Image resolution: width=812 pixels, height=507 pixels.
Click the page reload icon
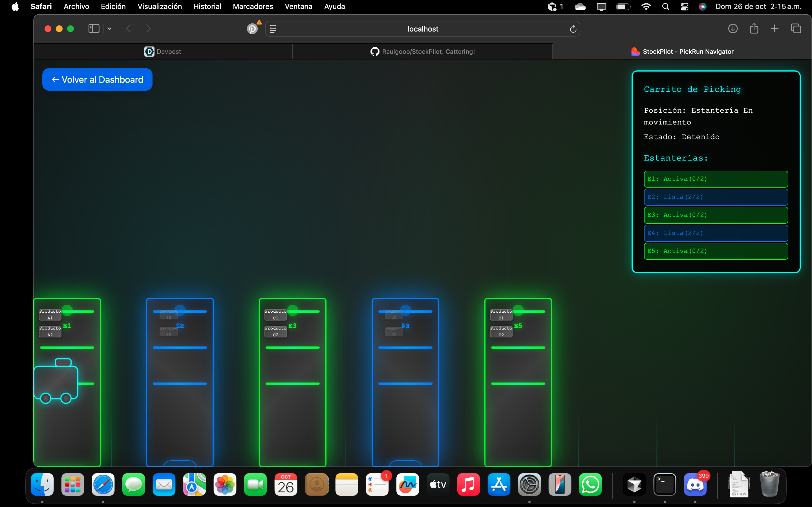point(573,29)
